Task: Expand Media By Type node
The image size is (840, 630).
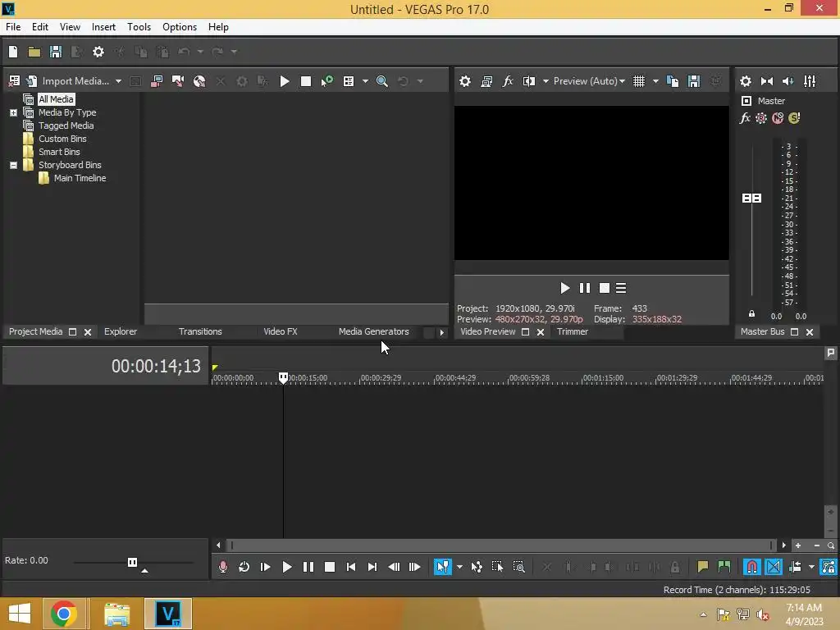Action: (x=13, y=112)
